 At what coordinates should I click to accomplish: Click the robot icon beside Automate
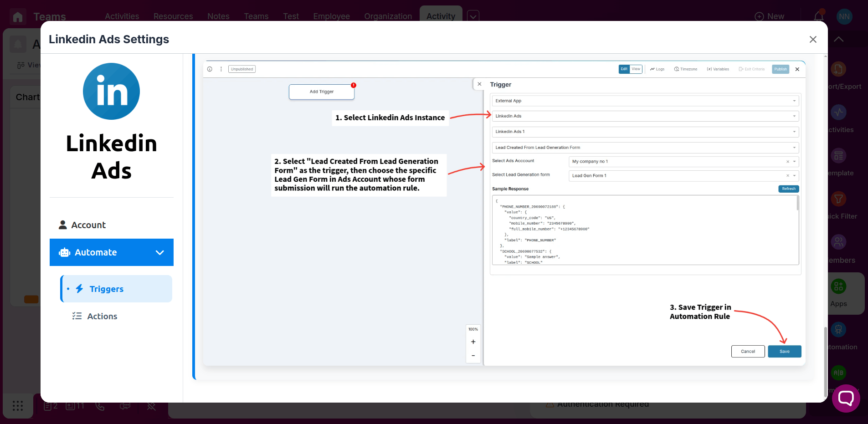click(x=64, y=252)
